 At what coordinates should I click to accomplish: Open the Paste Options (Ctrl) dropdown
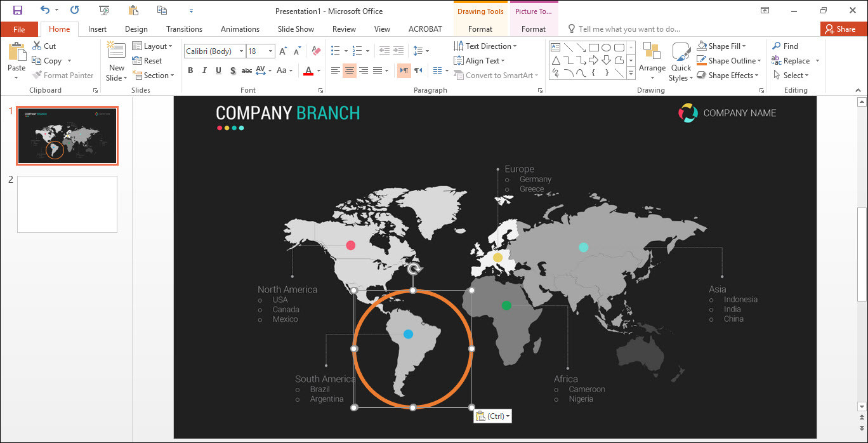[492, 416]
